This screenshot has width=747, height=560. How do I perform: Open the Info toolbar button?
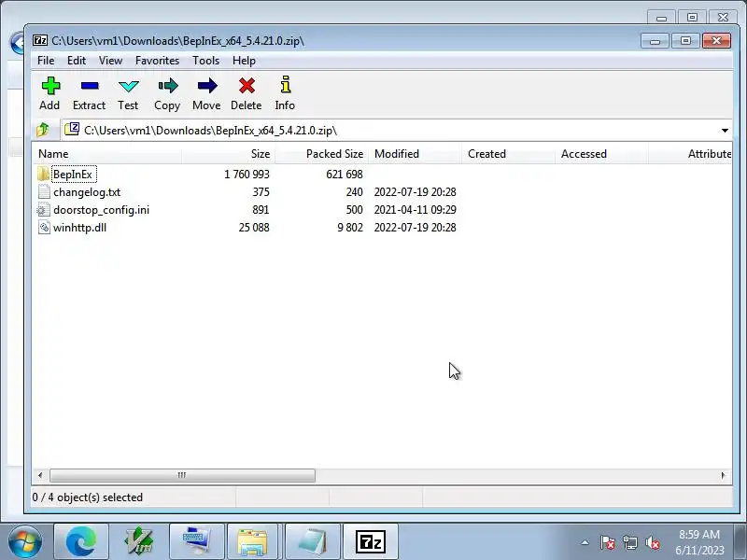285,85
